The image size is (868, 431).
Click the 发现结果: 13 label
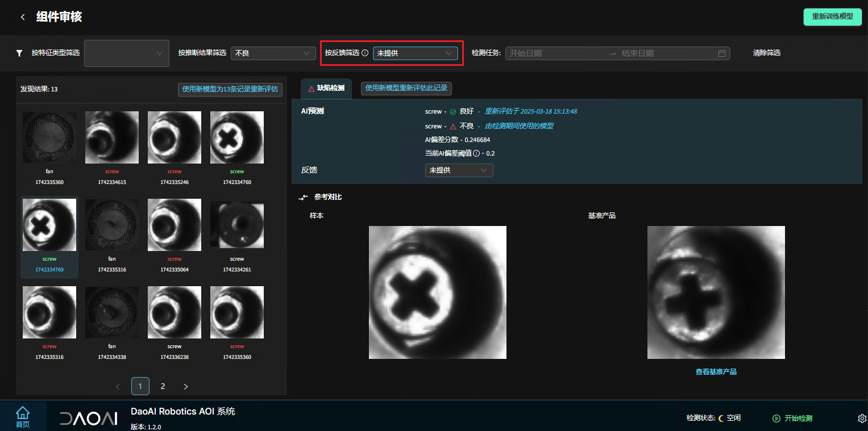click(39, 89)
